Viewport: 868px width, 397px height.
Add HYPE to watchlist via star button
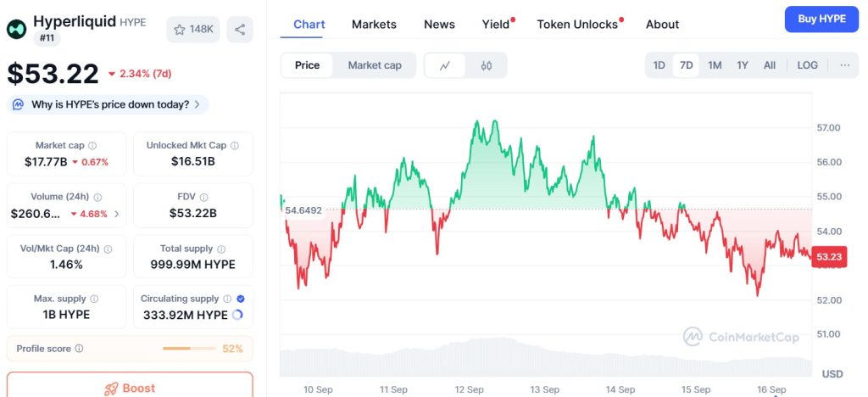[194, 30]
